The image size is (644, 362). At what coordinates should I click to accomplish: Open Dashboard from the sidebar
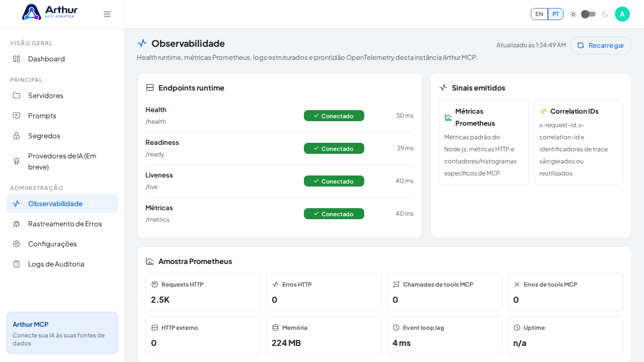coord(62,59)
